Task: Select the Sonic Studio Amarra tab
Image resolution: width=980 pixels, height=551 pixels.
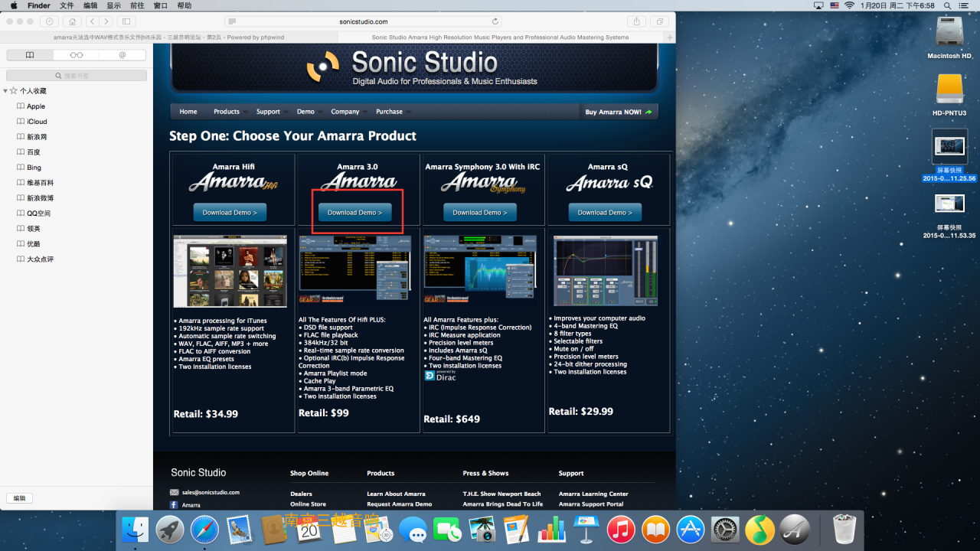Action: pyautogui.click(x=500, y=37)
